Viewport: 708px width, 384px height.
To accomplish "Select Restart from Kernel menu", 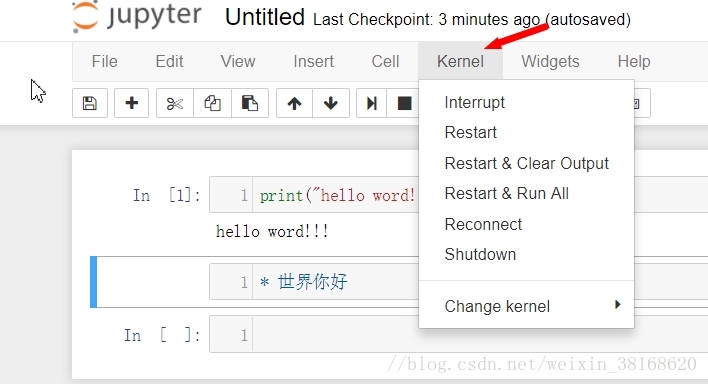I will point(526,133).
